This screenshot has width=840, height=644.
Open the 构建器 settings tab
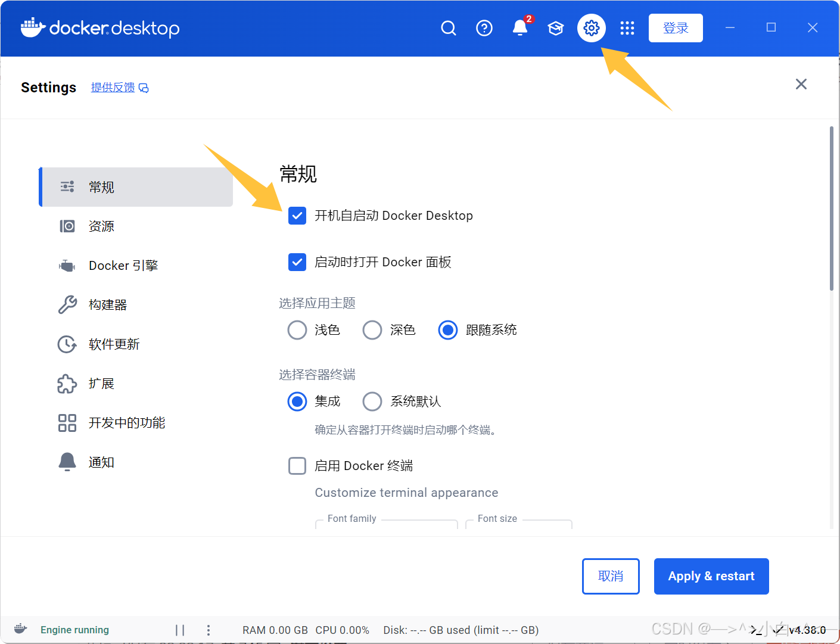pyautogui.click(x=136, y=305)
